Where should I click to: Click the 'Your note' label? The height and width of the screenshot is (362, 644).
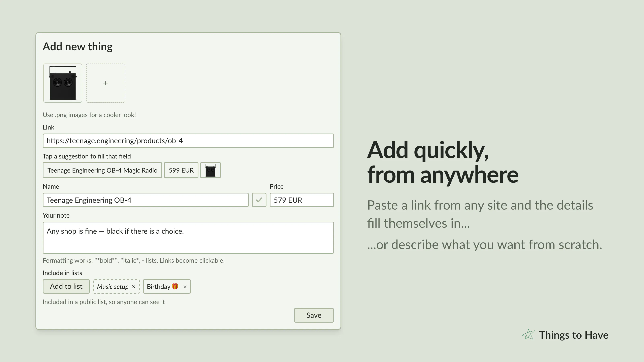click(56, 215)
